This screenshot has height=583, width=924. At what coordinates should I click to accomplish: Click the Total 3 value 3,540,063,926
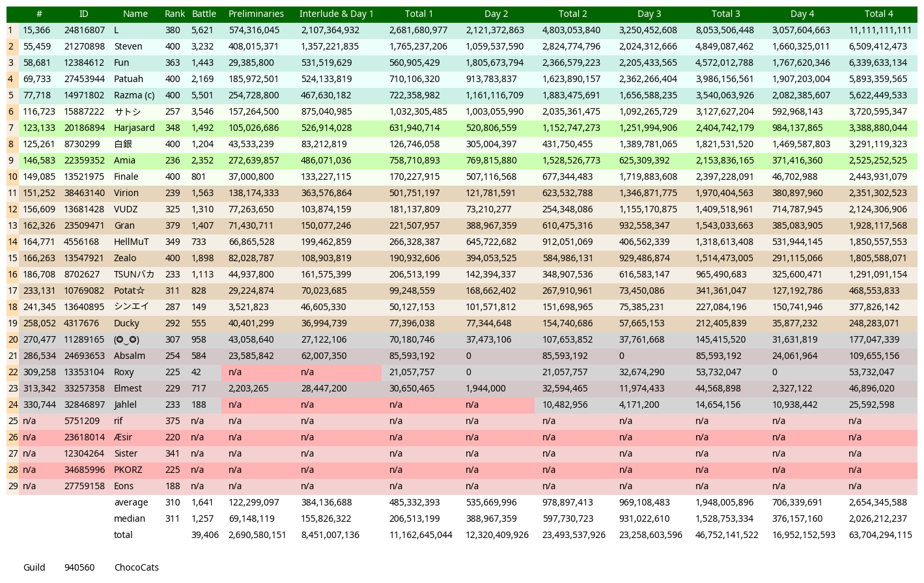(x=725, y=95)
